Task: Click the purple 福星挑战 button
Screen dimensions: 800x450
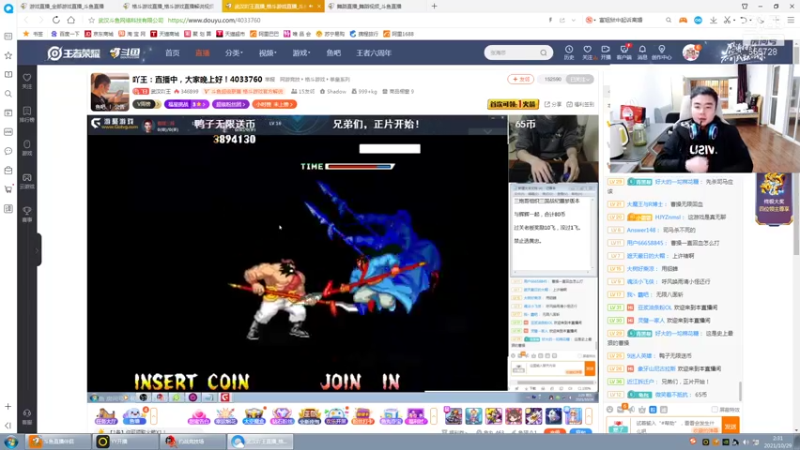Action: (187, 104)
